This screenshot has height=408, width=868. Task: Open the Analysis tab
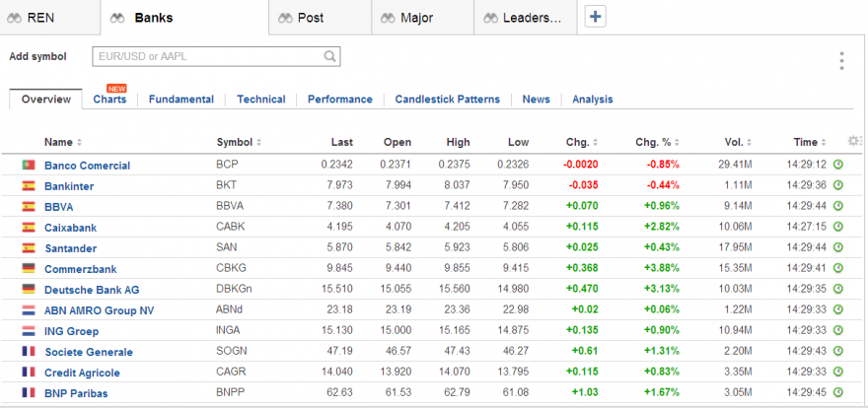(593, 100)
